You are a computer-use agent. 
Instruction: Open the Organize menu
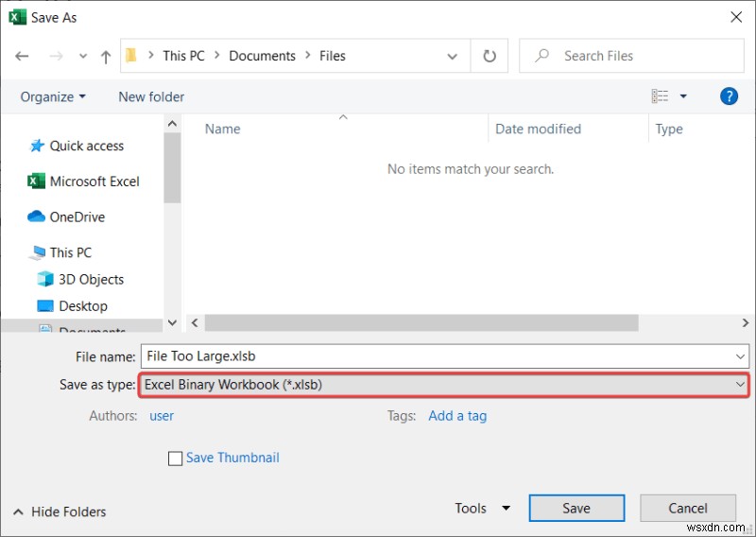click(53, 96)
